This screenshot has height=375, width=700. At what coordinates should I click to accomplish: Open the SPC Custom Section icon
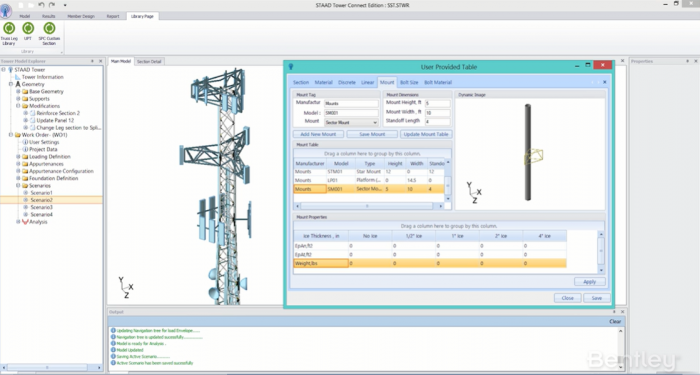click(49, 29)
